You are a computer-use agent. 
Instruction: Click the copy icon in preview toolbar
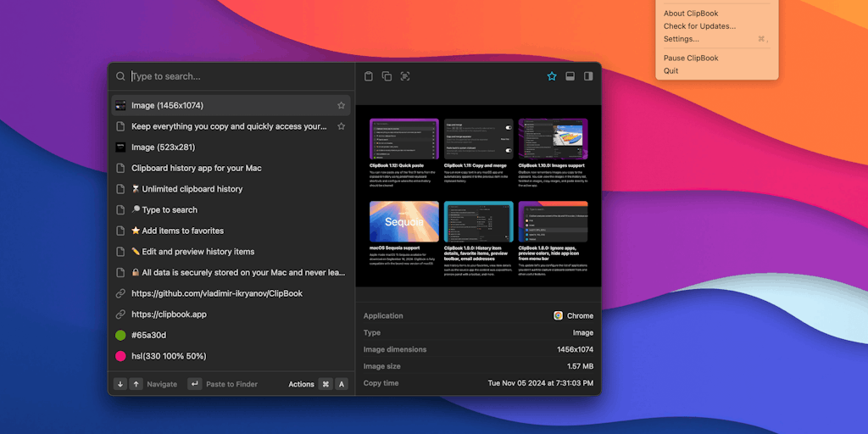pyautogui.click(x=387, y=76)
